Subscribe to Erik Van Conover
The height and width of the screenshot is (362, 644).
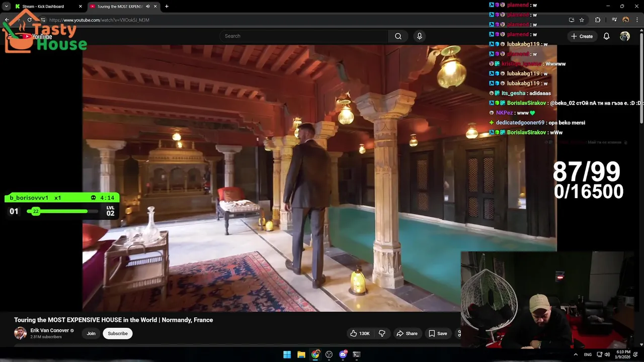point(118,333)
